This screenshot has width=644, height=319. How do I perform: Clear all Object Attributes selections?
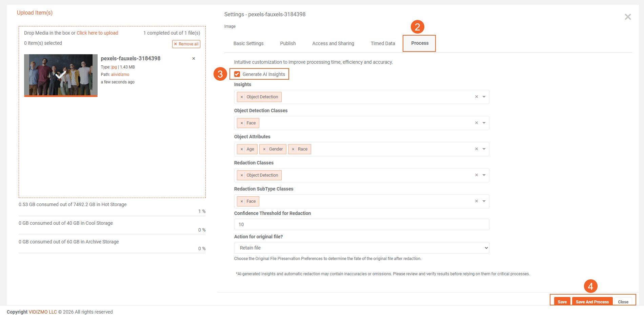476,149
